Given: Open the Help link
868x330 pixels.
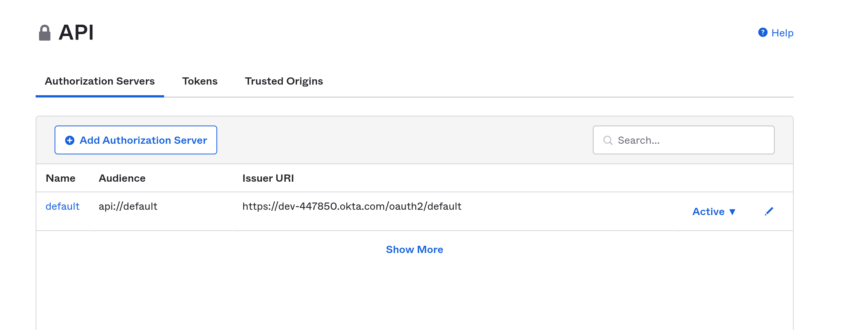Looking at the screenshot, I should pyautogui.click(x=782, y=33).
